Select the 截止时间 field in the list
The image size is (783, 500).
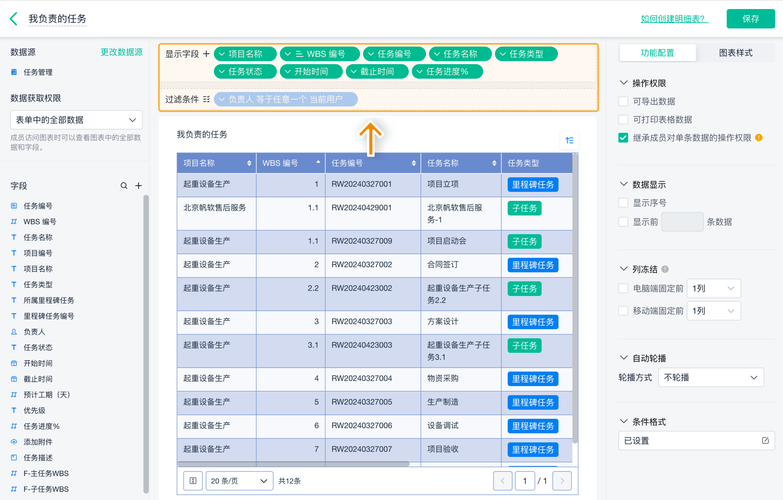37,379
